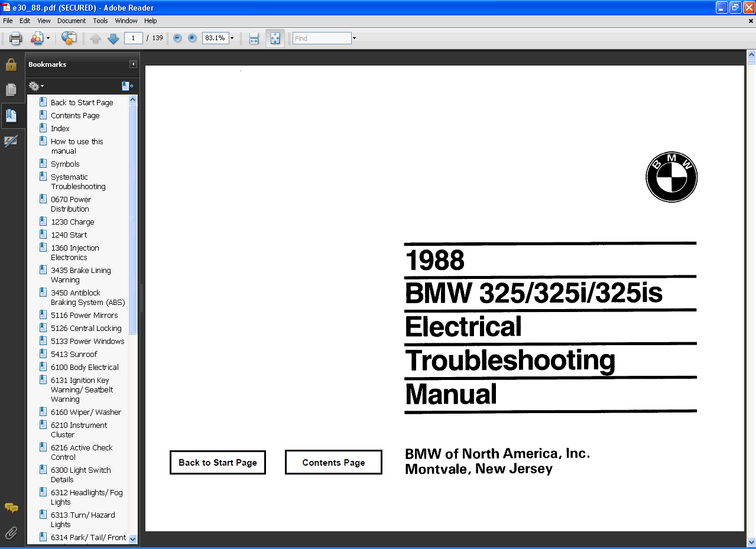Image resolution: width=756 pixels, height=549 pixels.
Task: Toggle the Bookmarks panel icon
Action: [x=11, y=115]
